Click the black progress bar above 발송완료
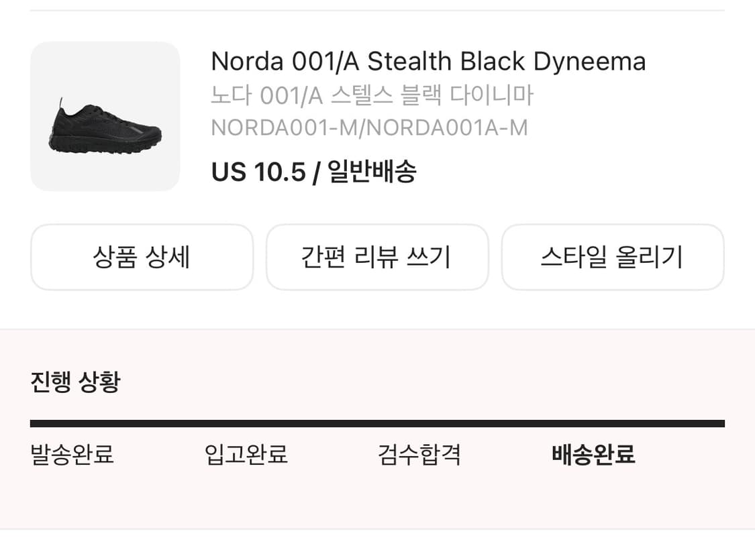This screenshot has height=560, width=755. click(x=72, y=423)
